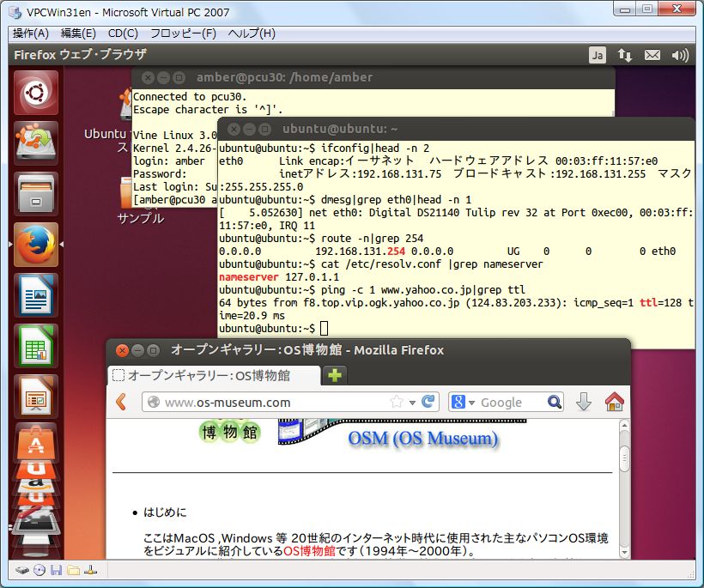Viewport: 704px width, 588px height.
Task: Open the mail messaging indicator
Action: 652,55
